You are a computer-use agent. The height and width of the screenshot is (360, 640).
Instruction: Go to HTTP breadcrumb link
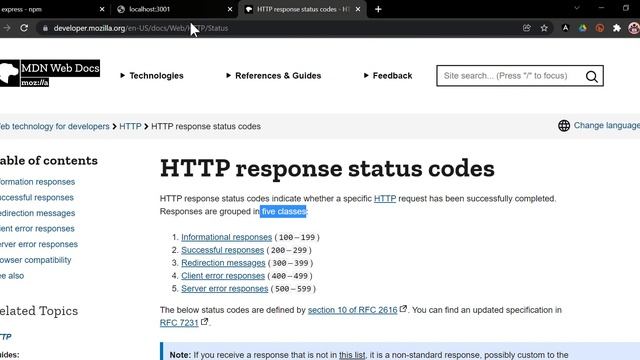(130, 127)
